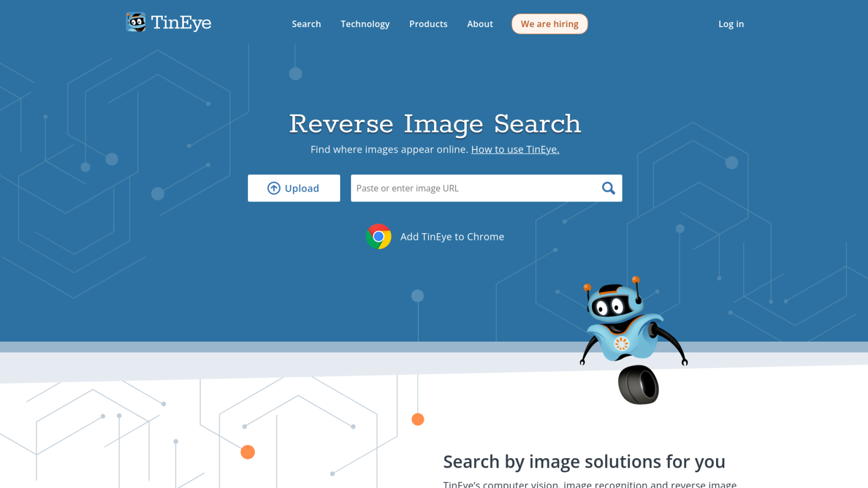This screenshot has height=488, width=868.
Task: Click the Reverse Image Search heading
Action: click(x=434, y=124)
